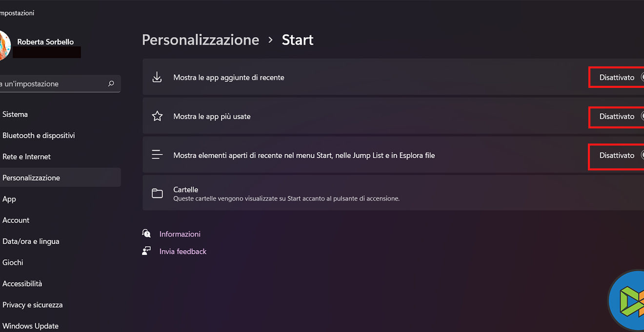Select Privacy e sicurezza in sidebar

(33, 305)
